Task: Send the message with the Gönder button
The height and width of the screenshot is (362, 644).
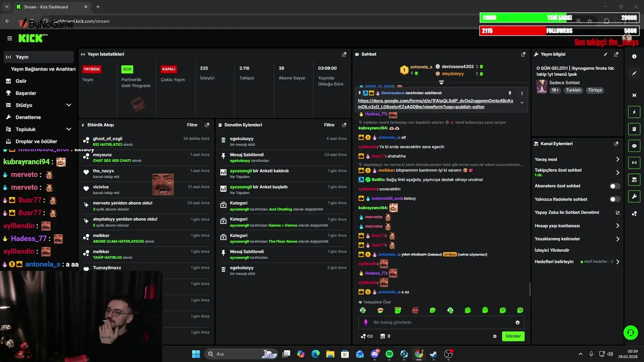Action: click(513, 336)
